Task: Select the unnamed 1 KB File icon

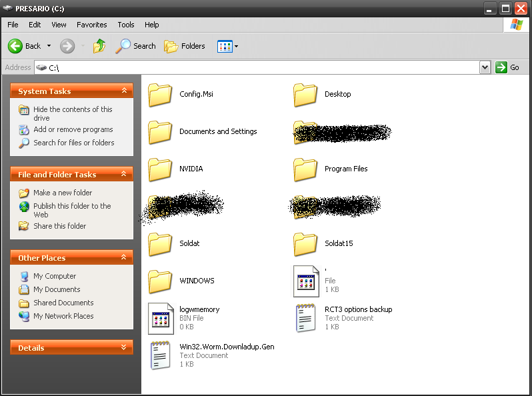Action: (x=307, y=281)
